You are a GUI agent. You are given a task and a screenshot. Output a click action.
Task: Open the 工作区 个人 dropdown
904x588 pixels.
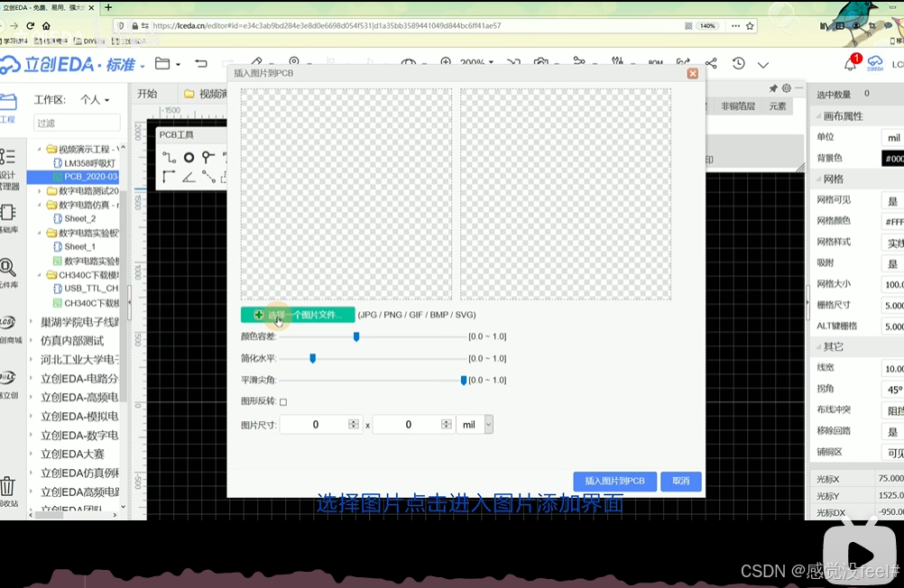pyautogui.click(x=95, y=100)
